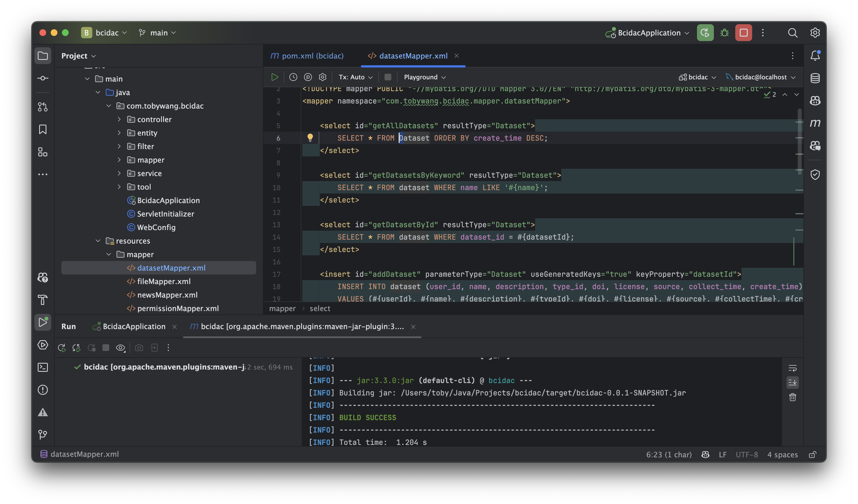The height and width of the screenshot is (504, 858).
Task: Toggle read-only lock in status bar
Action: 813,455
